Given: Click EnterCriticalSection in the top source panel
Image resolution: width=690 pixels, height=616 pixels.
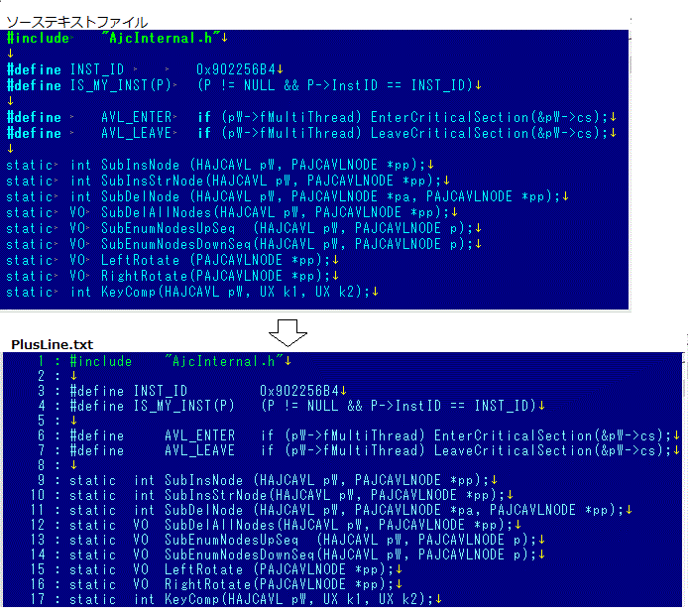Looking at the screenshot, I should pos(450,117).
